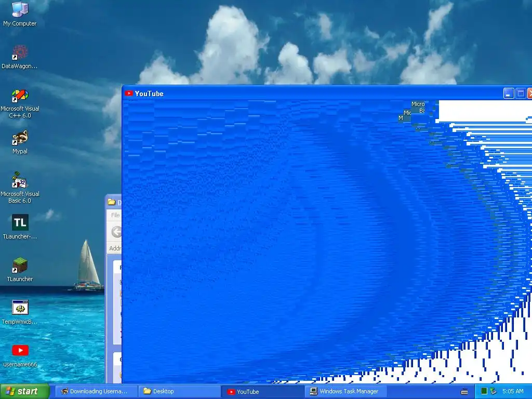
Task: Click the green Task Manager tray icon
Action: tap(484, 392)
